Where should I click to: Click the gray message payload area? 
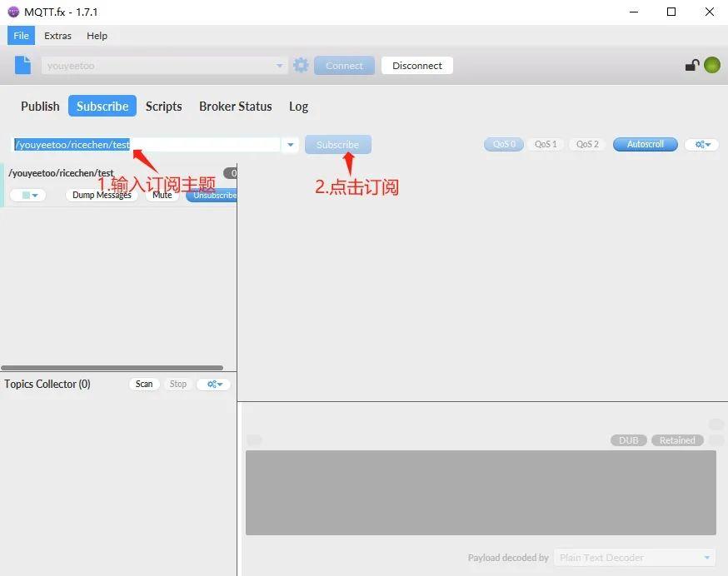tap(481, 493)
